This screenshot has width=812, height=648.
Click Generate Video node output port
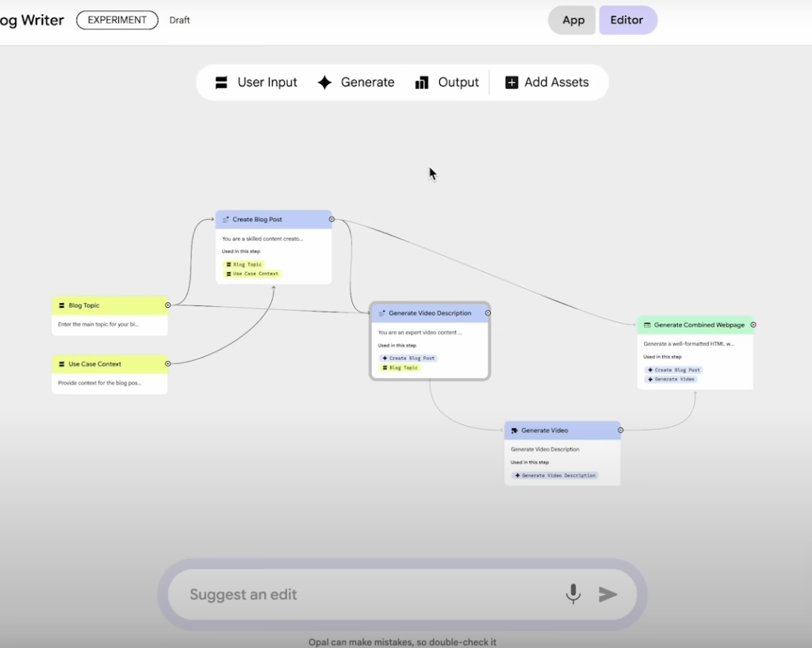620,430
